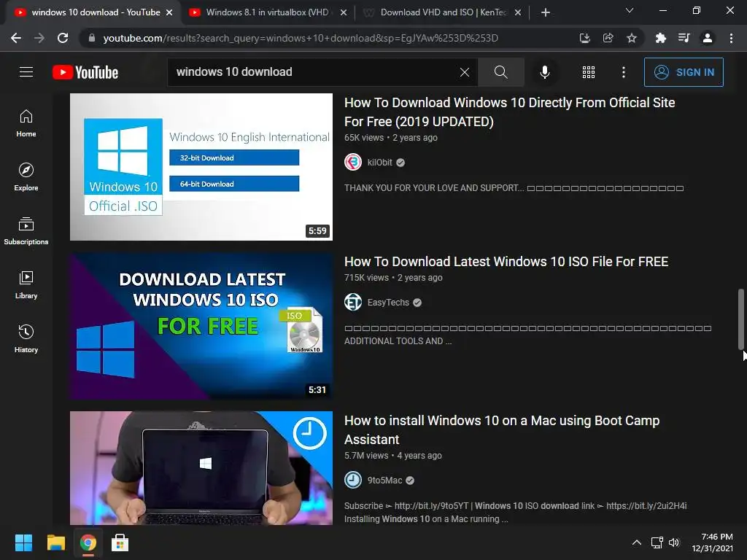The width and height of the screenshot is (747, 560).
Task: Click the EasyTechs channel avatar
Action: click(353, 302)
